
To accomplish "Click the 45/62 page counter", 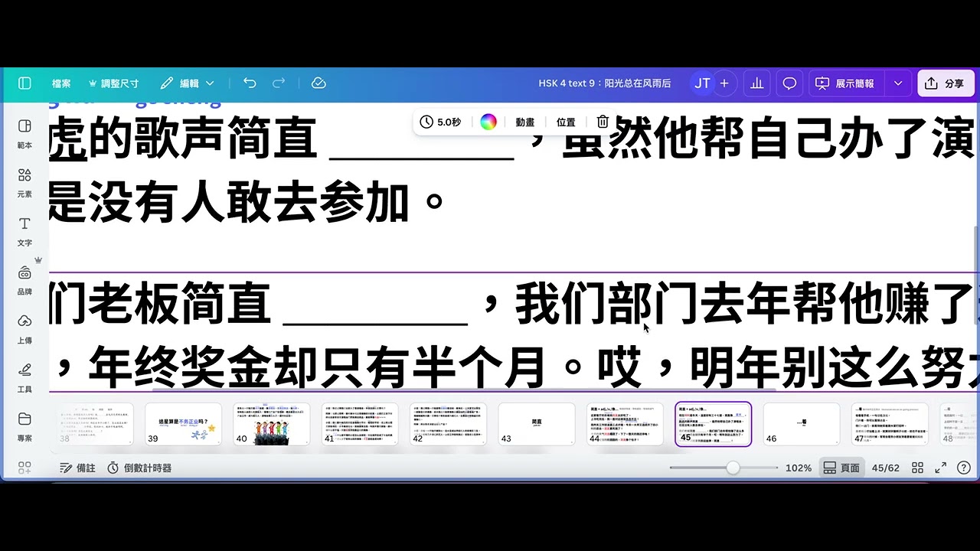I will (x=886, y=468).
